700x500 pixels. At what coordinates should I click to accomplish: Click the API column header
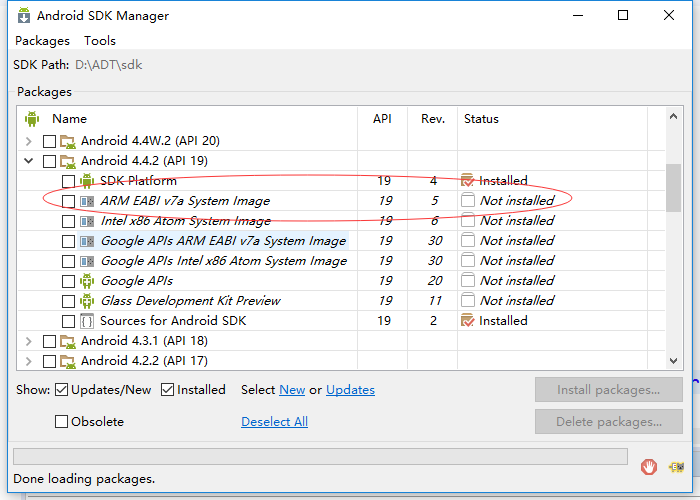[383, 119]
